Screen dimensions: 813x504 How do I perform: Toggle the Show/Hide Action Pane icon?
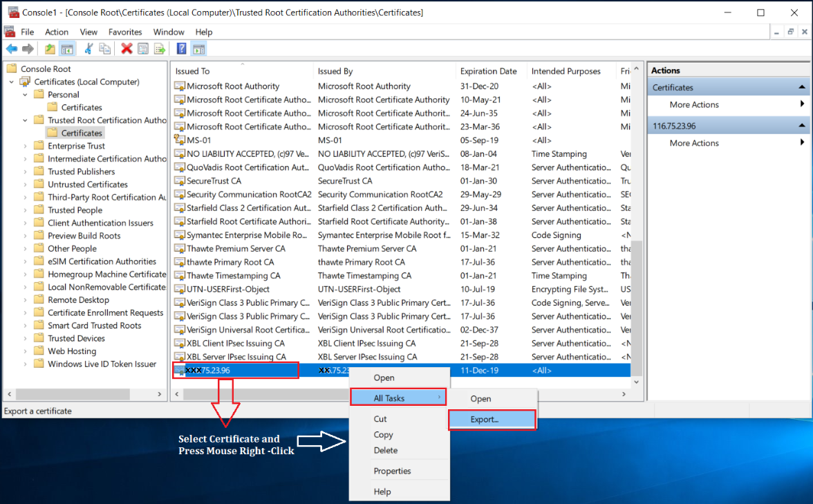coord(199,49)
